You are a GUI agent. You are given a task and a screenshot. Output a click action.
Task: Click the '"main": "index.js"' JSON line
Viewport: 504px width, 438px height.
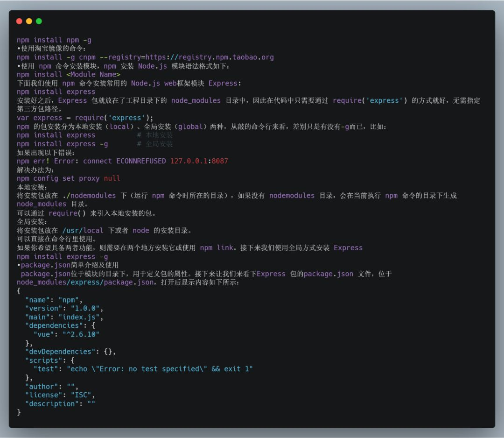click(x=64, y=317)
